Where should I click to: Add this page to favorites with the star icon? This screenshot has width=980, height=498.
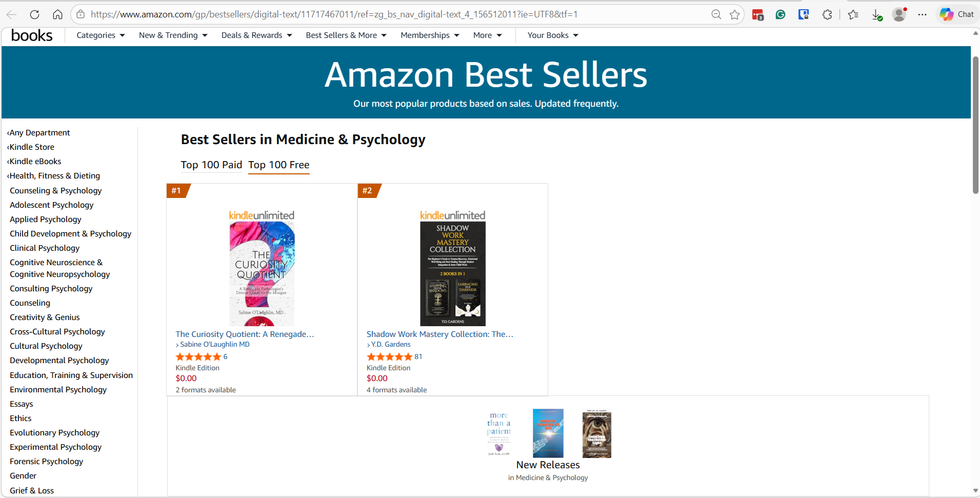click(x=734, y=14)
